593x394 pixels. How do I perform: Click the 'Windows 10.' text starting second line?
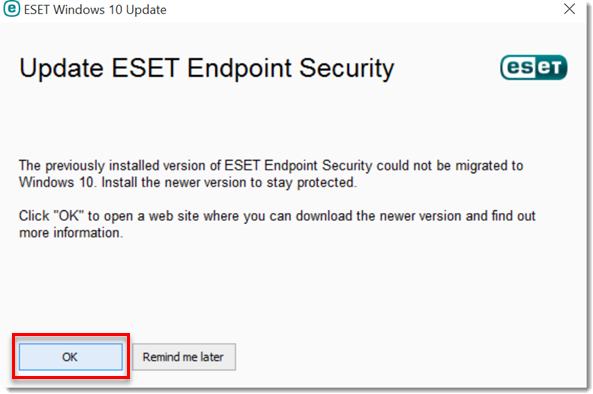(58, 183)
